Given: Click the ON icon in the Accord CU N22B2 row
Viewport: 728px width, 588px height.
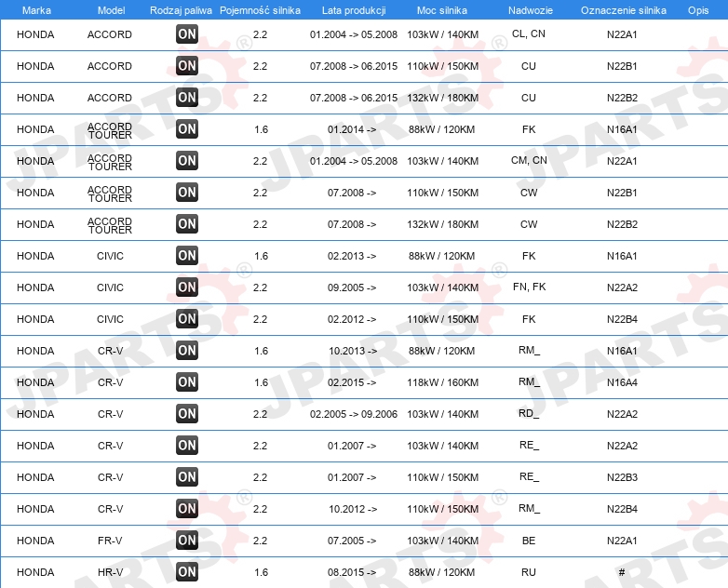Looking at the screenshot, I should pos(187,97).
